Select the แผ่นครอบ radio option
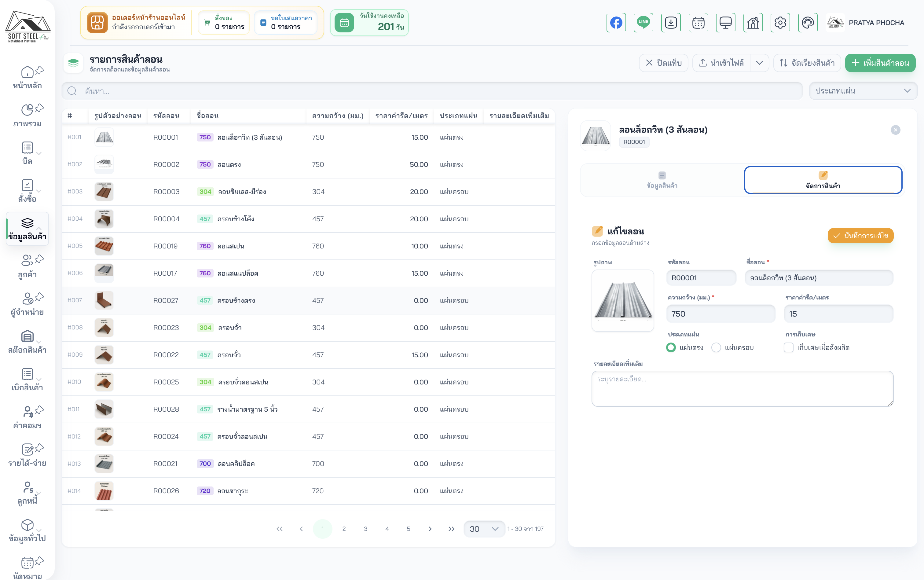The height and width of the screenshot is (580, 924). pos(716,347)
